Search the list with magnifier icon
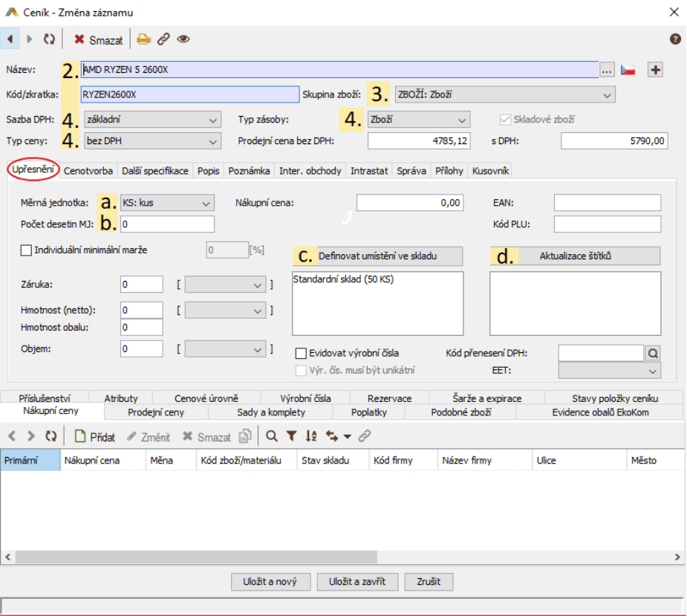Image resolution: width=687 pixels, height=616 pixels. tap(272, 435)
